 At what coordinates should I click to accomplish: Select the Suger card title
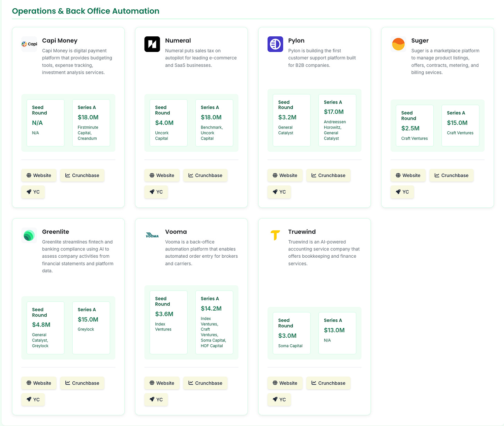(420, 41)
